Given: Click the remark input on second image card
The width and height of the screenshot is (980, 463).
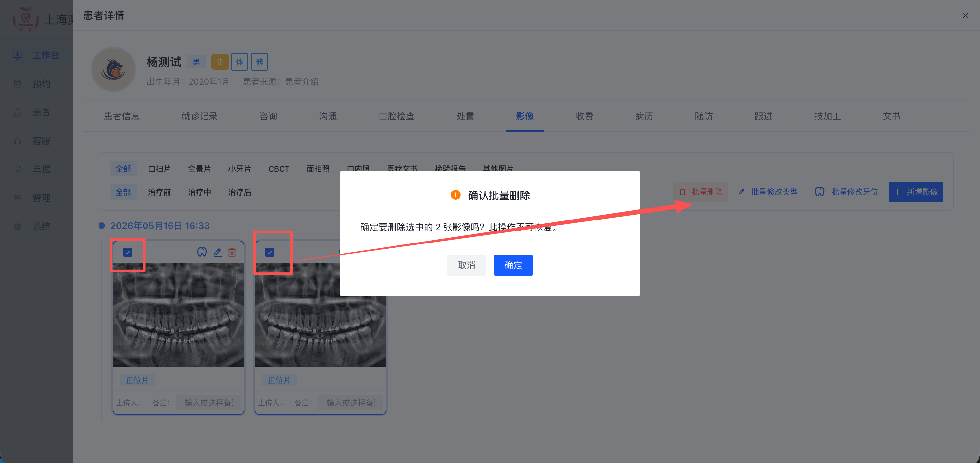Looking at the screenshot, I should click(x=350, y=402).
